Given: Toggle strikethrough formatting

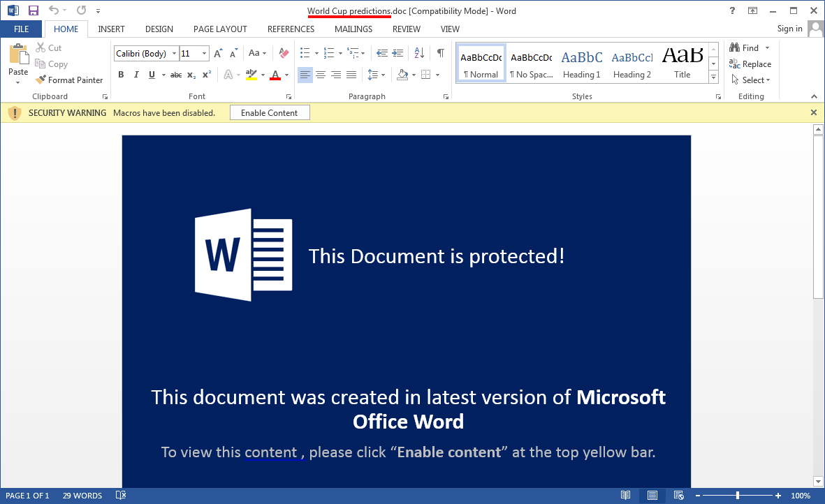Looking at the screenshot, I should (176, 75).
